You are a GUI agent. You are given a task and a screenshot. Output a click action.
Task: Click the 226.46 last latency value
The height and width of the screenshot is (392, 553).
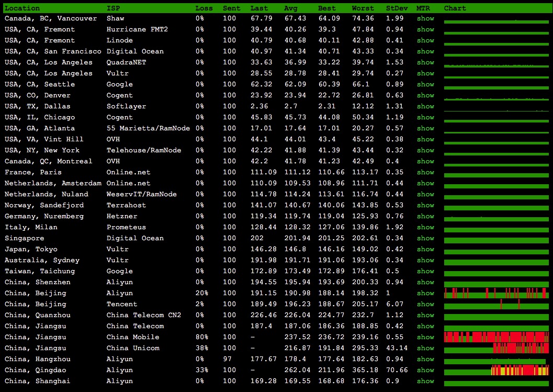point(264,315)
